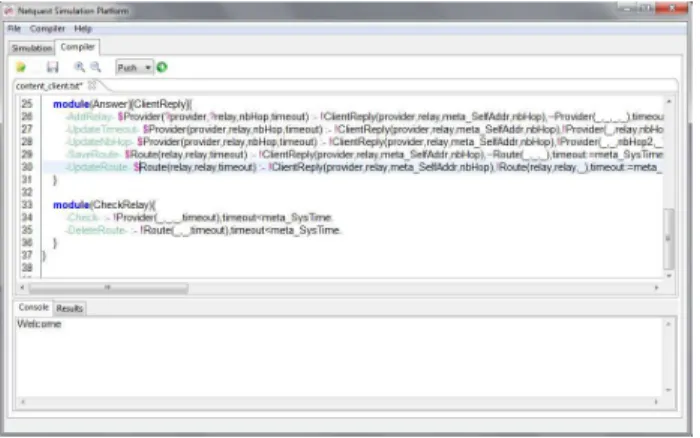700x438 pixels.
Task: Click the editor horizontal scroll right arrow
Action: 656,288
